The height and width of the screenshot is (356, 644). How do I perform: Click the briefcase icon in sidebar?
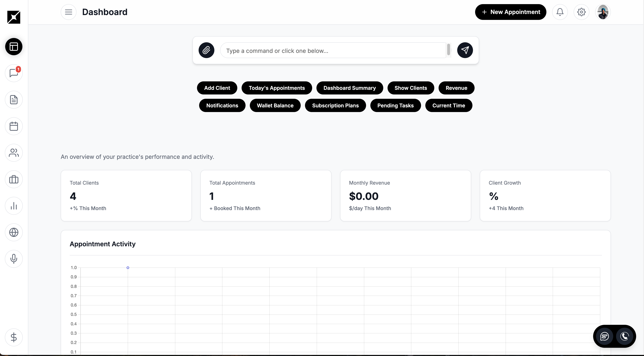[14, 179]
